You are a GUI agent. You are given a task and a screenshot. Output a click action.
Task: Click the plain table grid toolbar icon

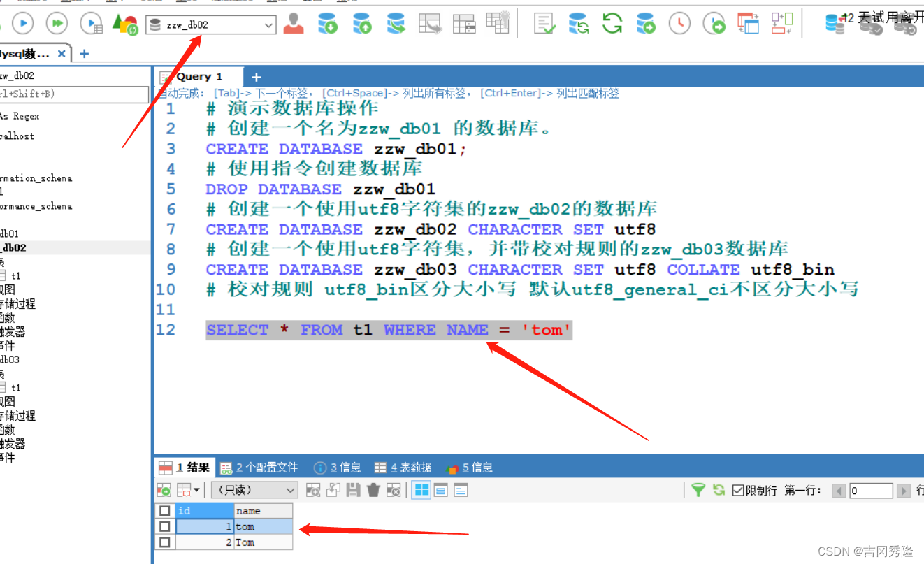[x=464, y=24]
